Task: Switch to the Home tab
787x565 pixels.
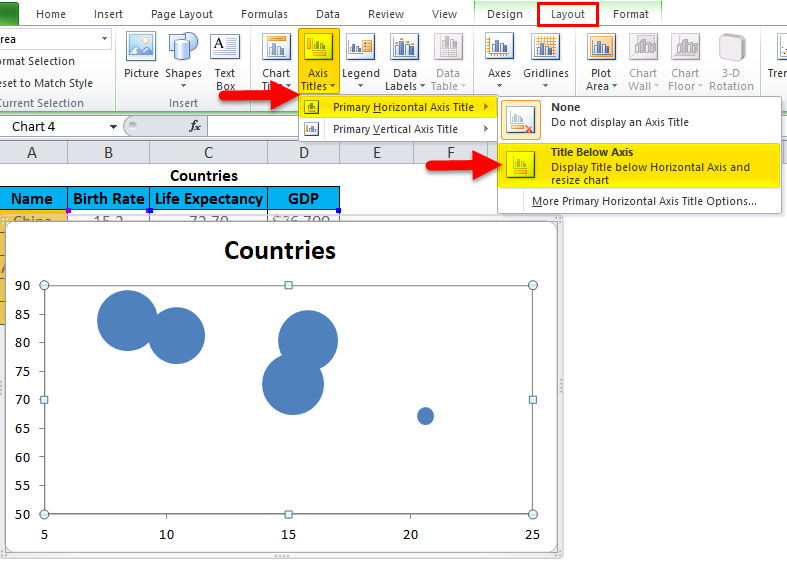Action: pyautogui.click(x=51, y=14)
